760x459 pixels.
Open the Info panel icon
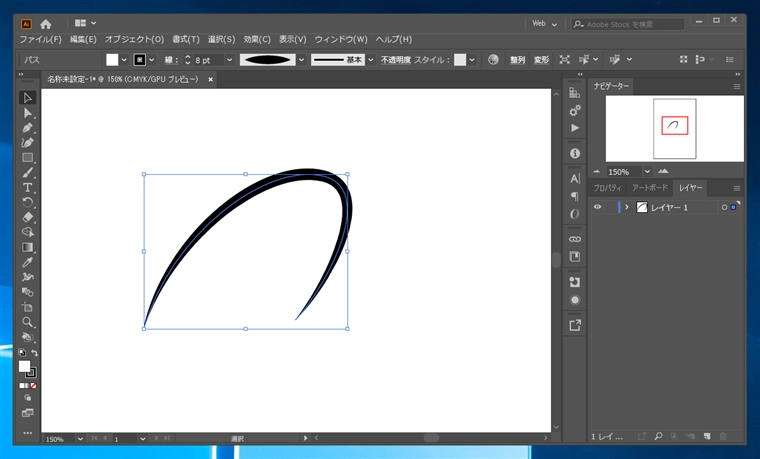coord(575,153)
